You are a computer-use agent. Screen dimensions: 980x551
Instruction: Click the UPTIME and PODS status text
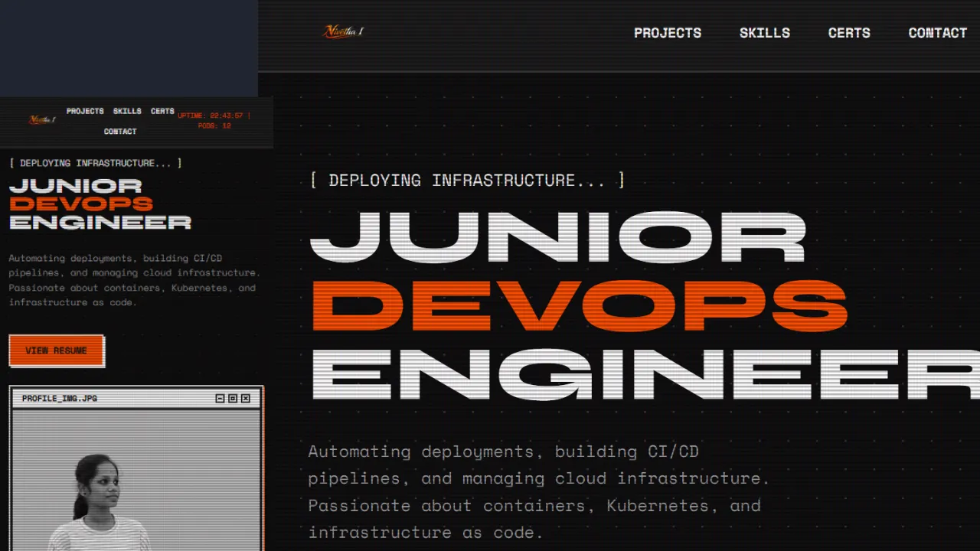tap(214, 120)
